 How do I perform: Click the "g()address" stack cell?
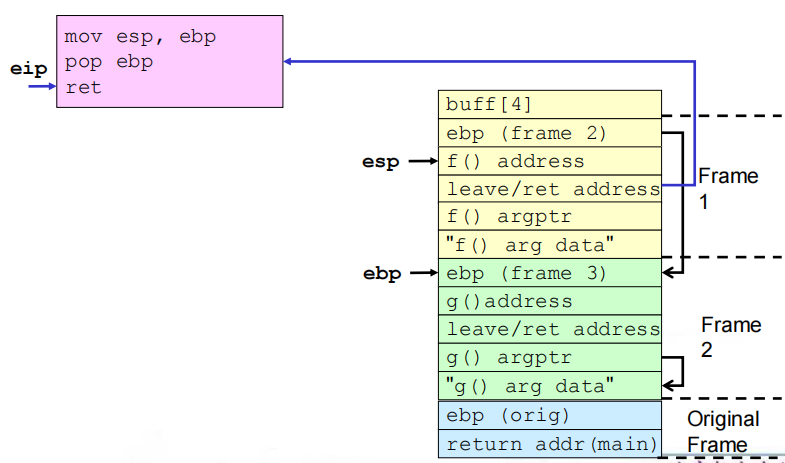click(x=549, y=301)
